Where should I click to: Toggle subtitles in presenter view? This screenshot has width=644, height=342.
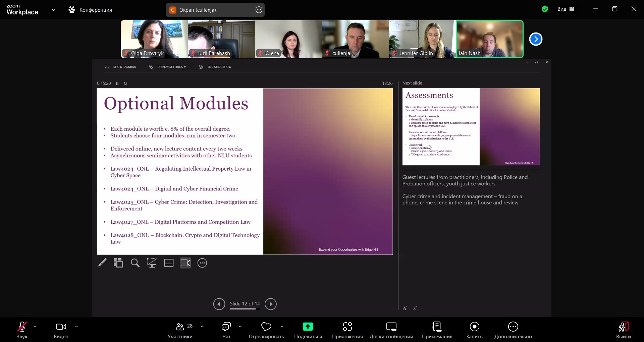169,263
